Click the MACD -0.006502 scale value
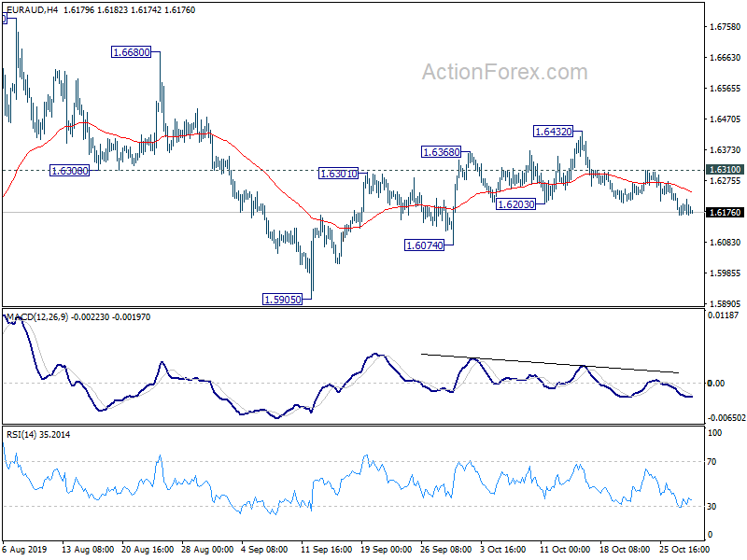 pos(726,418)
